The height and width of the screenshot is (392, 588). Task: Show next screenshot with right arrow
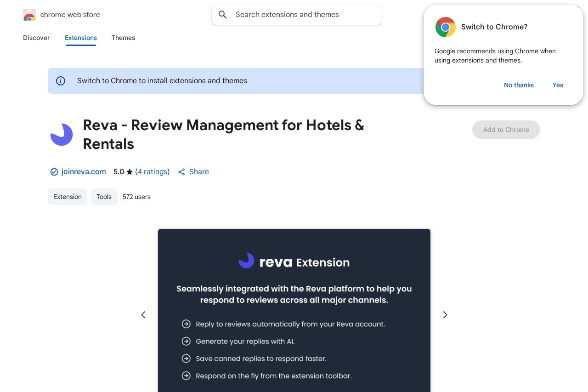[x=445, y=315]
